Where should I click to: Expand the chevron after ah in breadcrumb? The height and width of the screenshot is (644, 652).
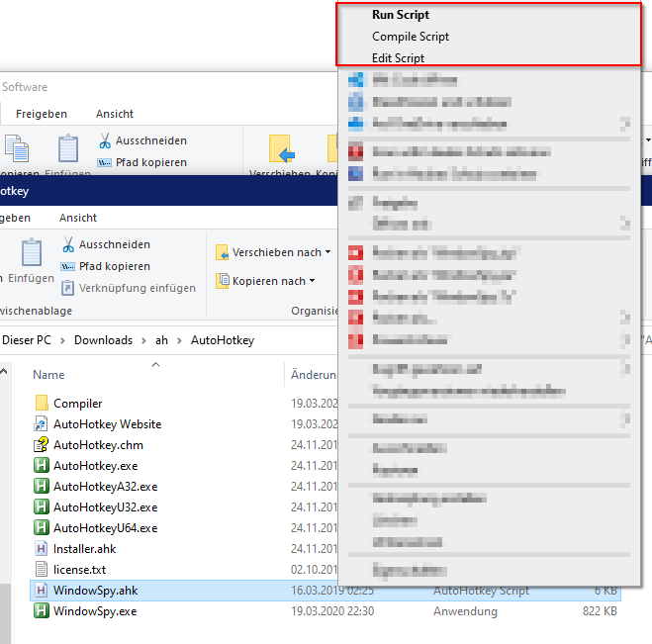(x=179, y=340)
